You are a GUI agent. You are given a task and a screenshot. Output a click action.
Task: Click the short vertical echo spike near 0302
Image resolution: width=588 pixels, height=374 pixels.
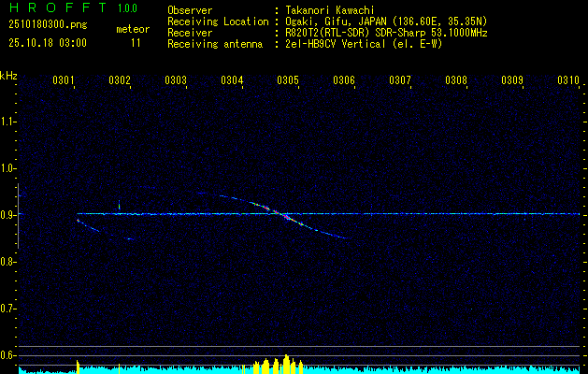120,205
